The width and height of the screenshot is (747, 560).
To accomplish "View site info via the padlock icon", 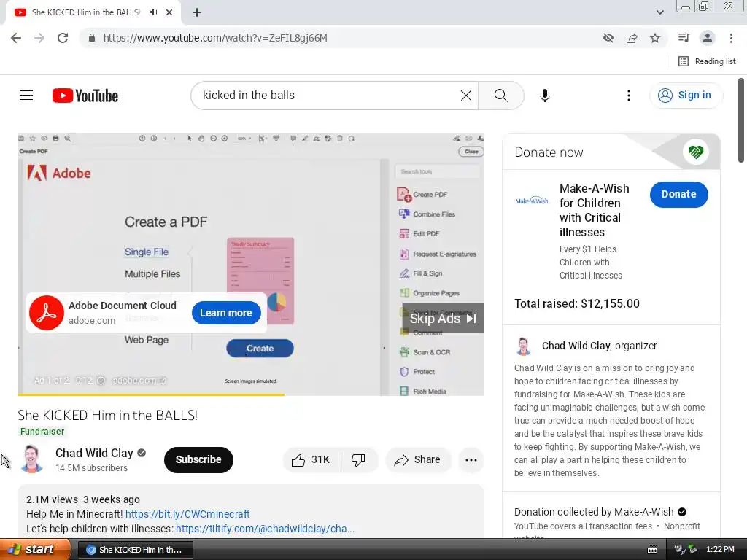I will tap(92, 38).
